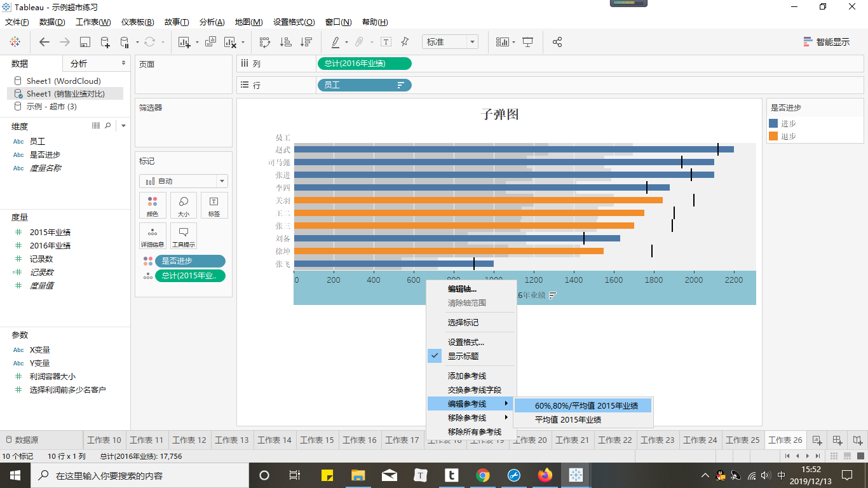The width and height of the screenshot is (868, 488).
Task: Open the pause auto updates dropdown arrow
Action: click(x=137, y=43)
